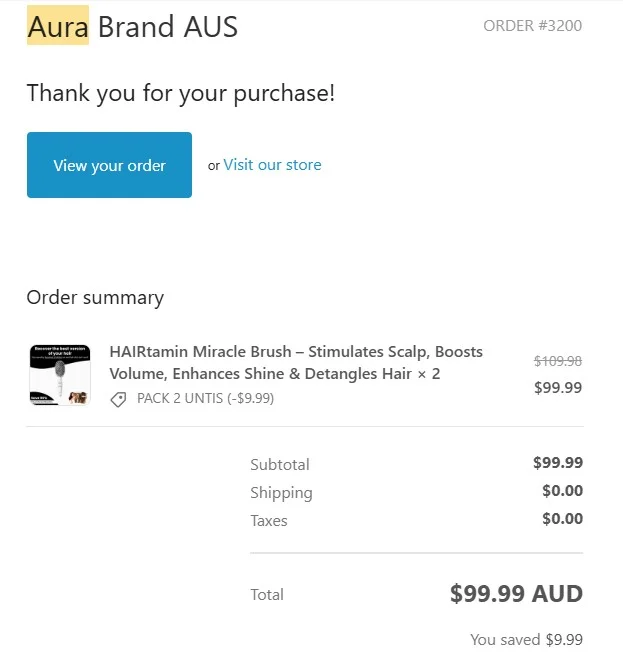Click the View your order button

(x=109, y=165)
